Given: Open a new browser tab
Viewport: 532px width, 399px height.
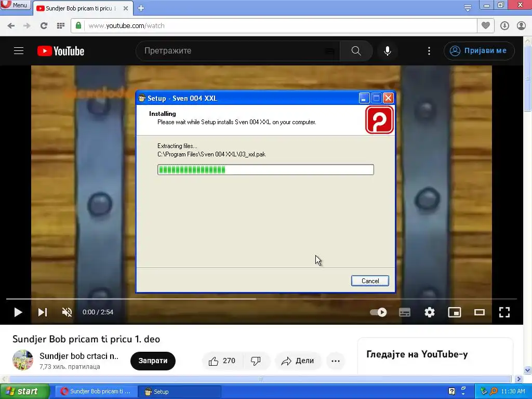Looking at the screenshot, I should tap(141, 8).
